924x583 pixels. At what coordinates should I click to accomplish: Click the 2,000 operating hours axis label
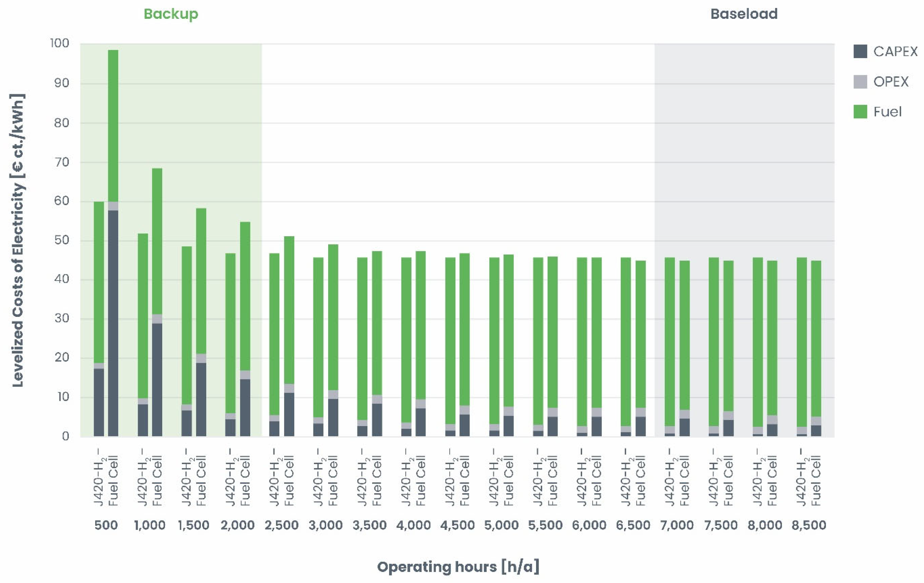click(x=237, y=525)
